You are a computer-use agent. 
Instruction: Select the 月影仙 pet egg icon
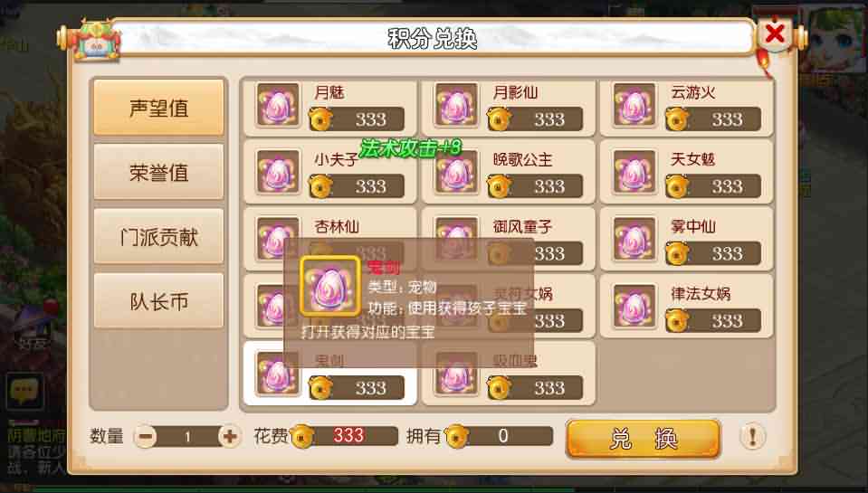pos(456,104)
